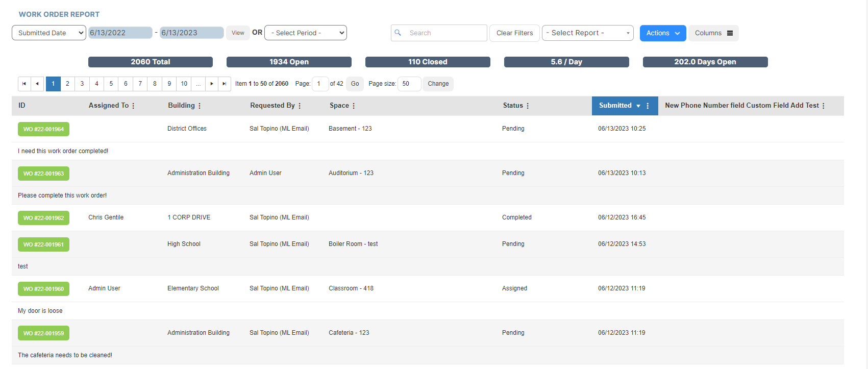
Task: Show more pages via ellipsis
Action: [199, 84]
